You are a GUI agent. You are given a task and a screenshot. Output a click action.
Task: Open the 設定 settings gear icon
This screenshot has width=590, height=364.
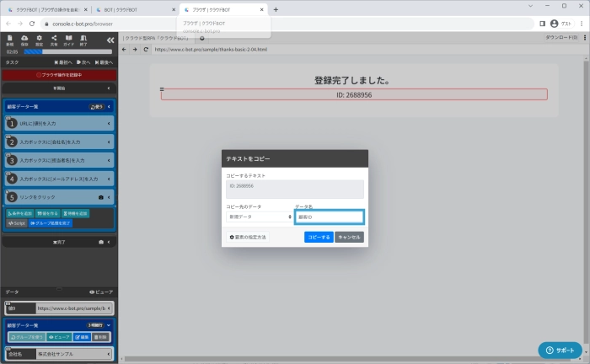(x=40, y=40)
